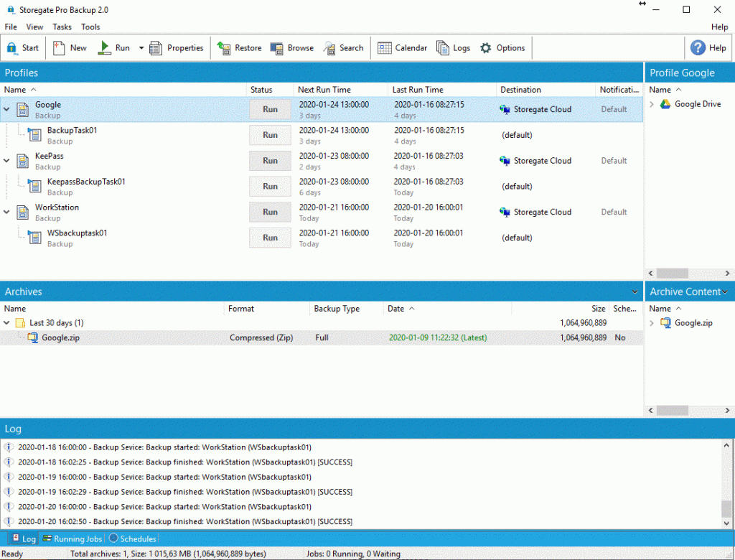Screen dimensions: 735x560
Task: Sort by Next Run Time column
Action: click(x=341, y=90)
